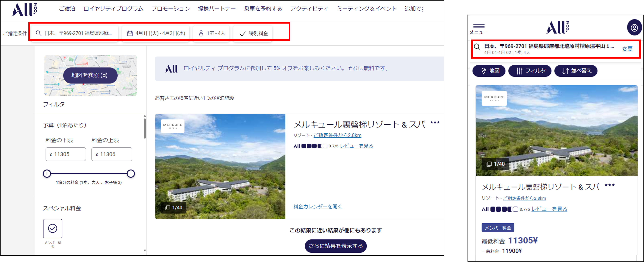Image resolution: width=644 pixels, height=262 pixels.
Task: Click the お客さまの検索に近い1つの宿泊施設 text
Action: tap(194, 98)
